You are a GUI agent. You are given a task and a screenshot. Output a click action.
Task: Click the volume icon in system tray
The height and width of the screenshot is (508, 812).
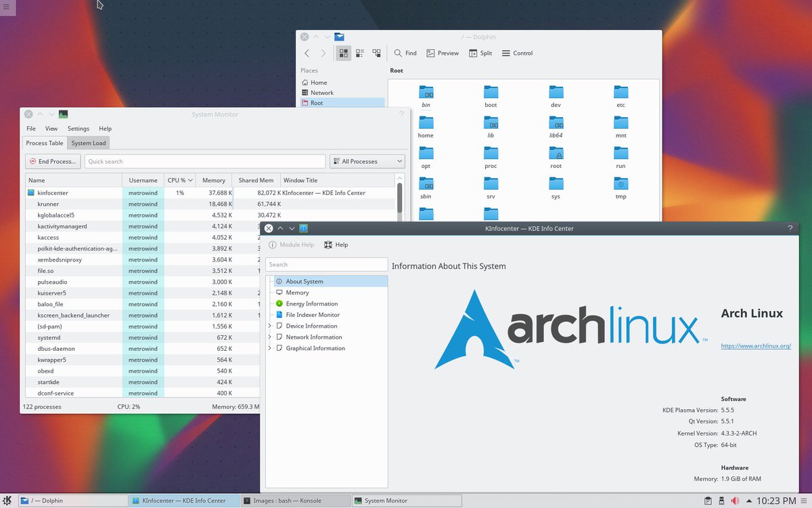click(736, 501)
